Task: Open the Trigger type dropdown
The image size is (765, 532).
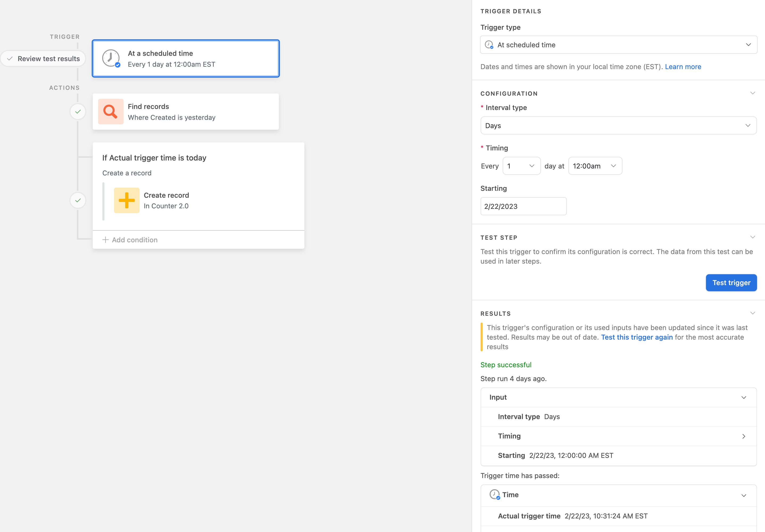Action: point(618,45)
